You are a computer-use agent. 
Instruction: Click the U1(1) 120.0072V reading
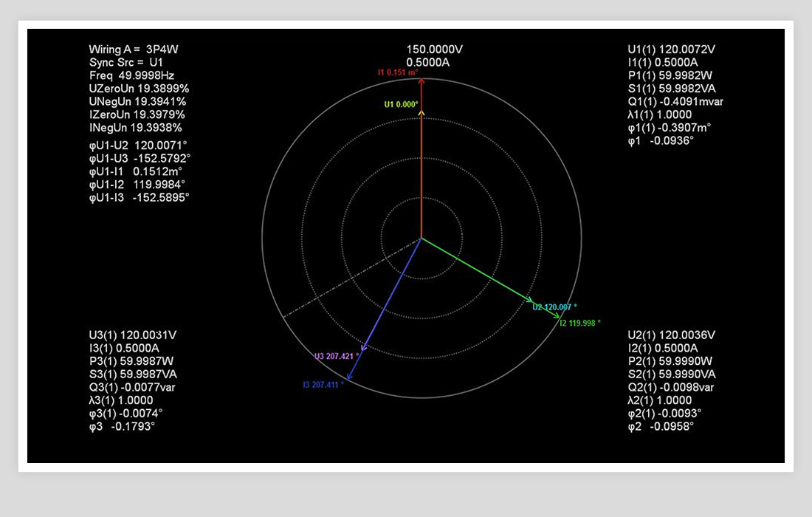tap(671, 49)
